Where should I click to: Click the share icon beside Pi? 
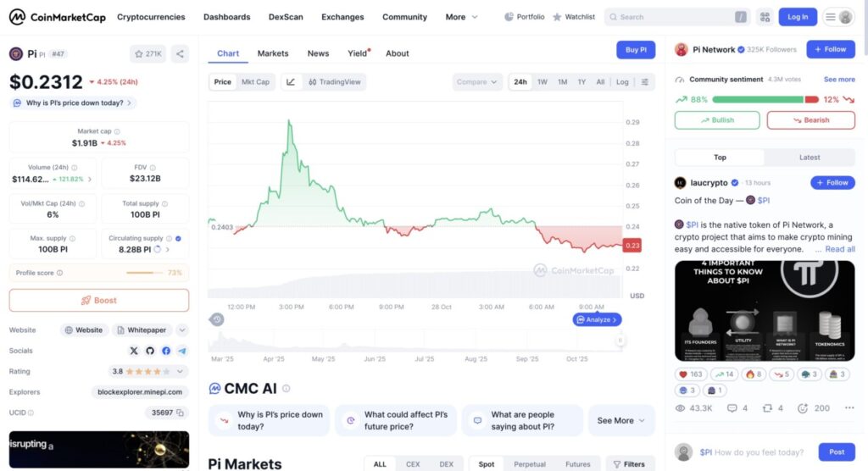pos(180,54)
